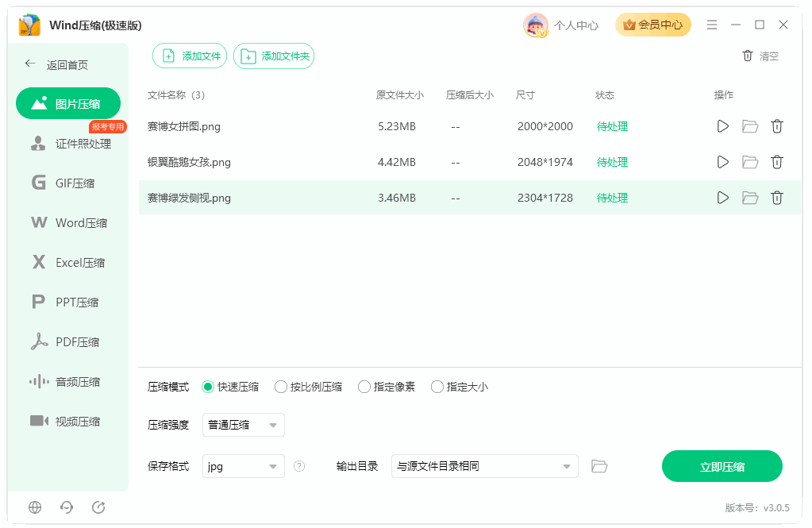Open the hamburger menu in the title bar

[x=712, y=25]
